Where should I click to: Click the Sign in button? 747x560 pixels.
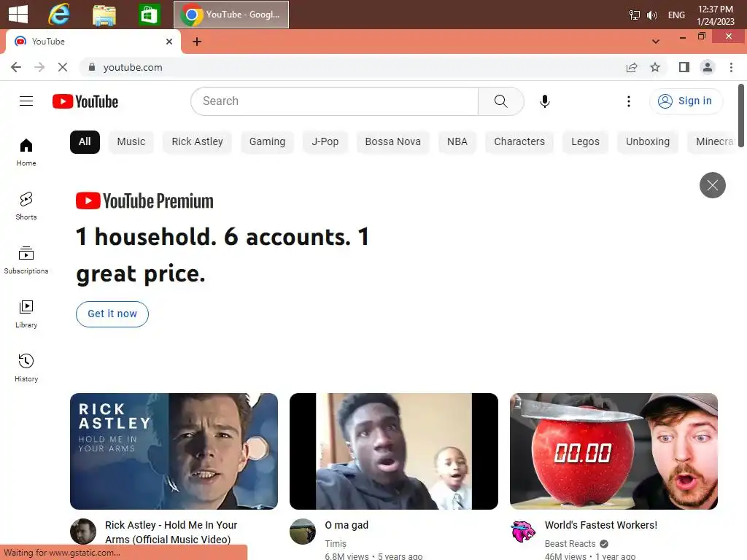(x=686, y=101)
